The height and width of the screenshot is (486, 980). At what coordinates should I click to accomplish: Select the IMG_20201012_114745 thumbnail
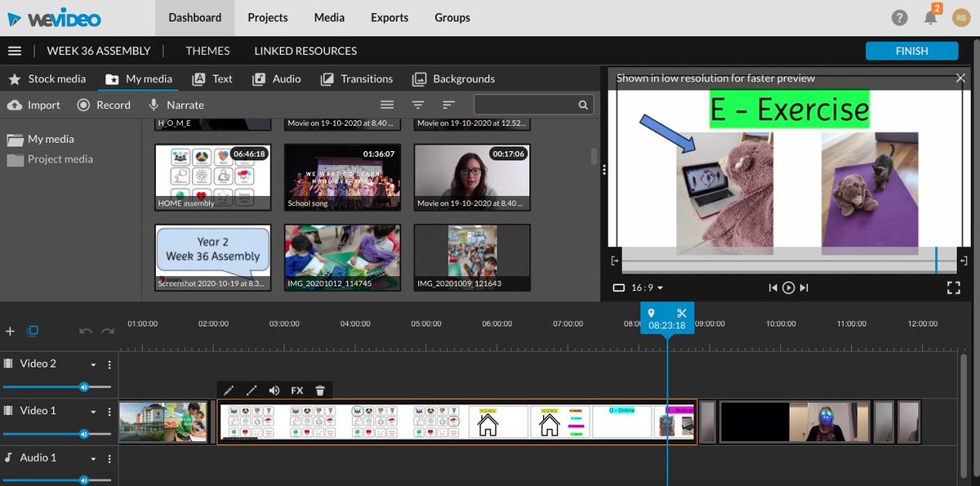(342, 257)
